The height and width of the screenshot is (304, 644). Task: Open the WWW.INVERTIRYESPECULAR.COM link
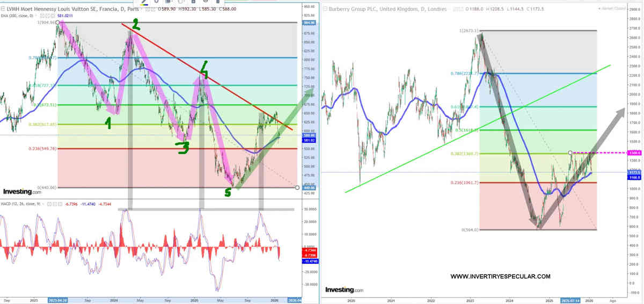click(x=500, y=277)
